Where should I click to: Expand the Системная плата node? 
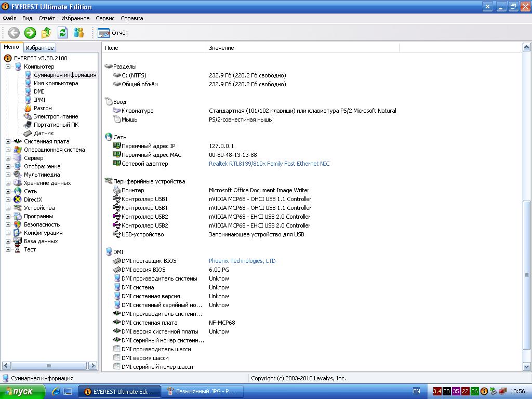tap(8, 141)
